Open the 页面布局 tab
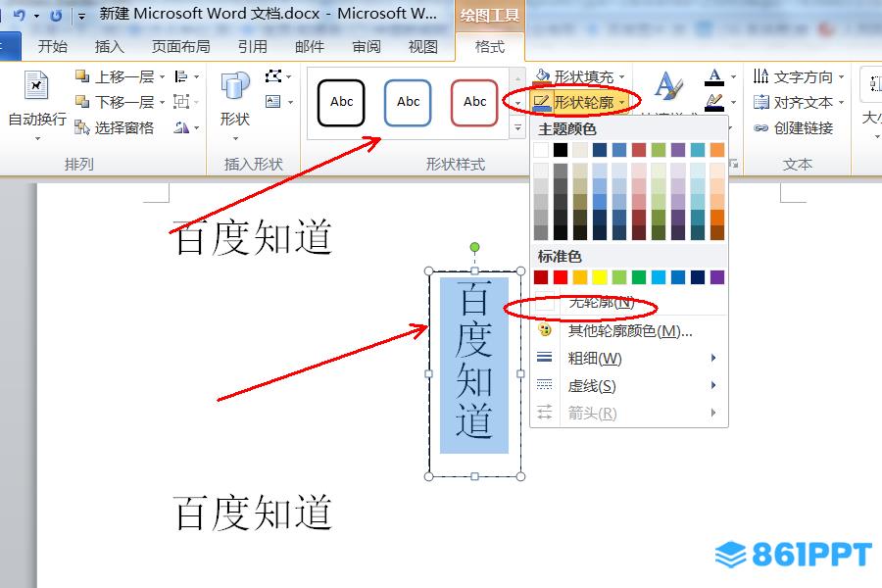882x588 pixels. point(180,47)
